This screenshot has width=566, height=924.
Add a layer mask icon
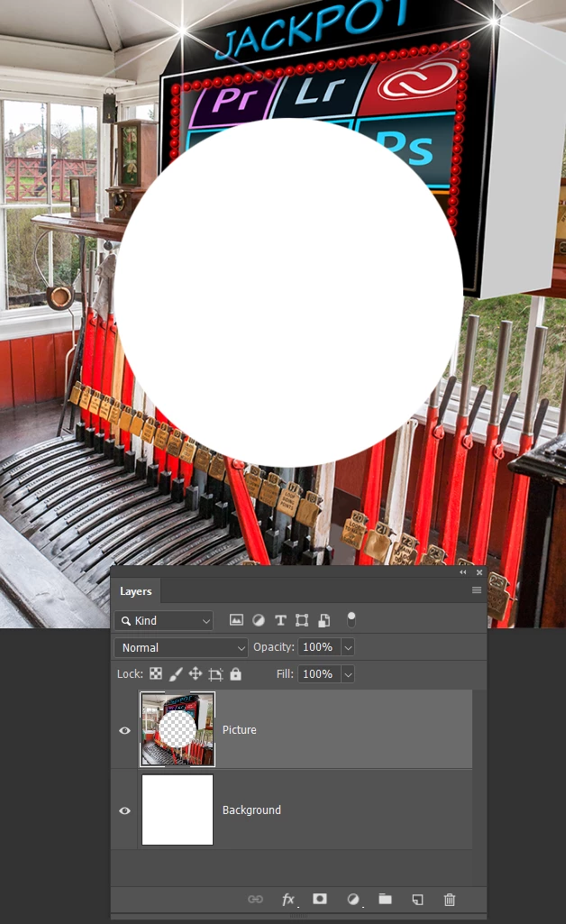click(x=320, y=899)
